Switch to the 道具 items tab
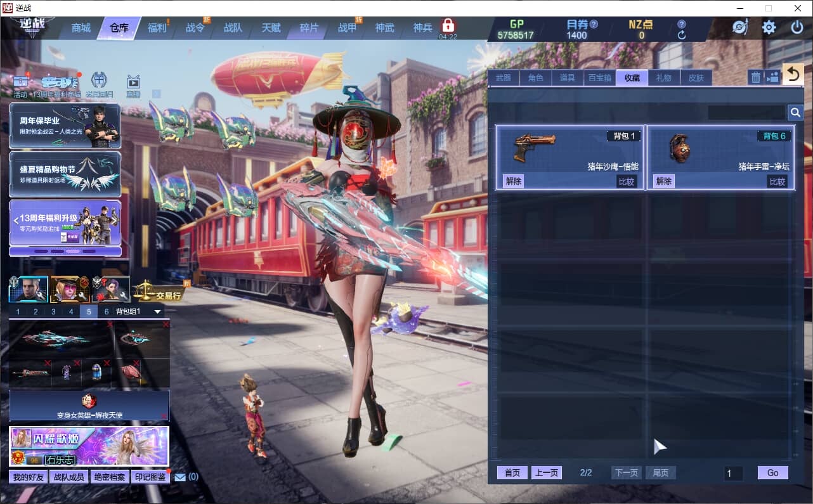 (568, 78)
